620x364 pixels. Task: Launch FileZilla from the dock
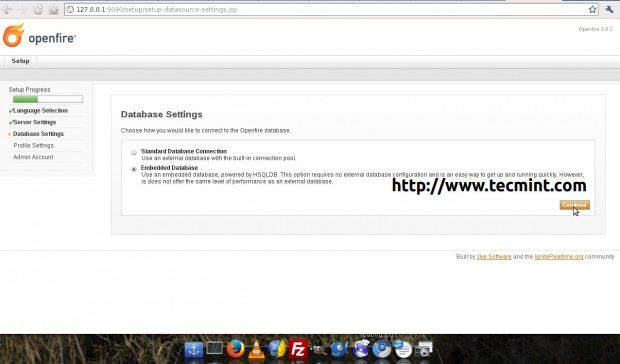[x=298, y=349]
